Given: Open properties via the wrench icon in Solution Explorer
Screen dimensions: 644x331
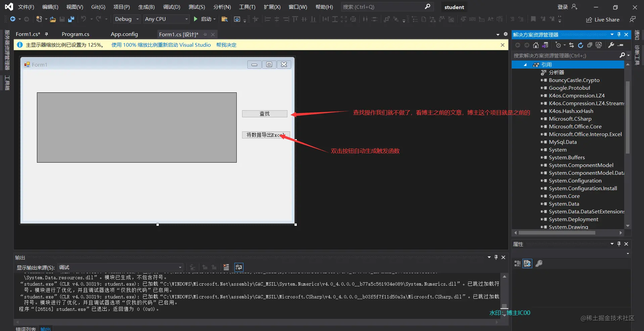Looking at the screenshot, I should [611, 45].
